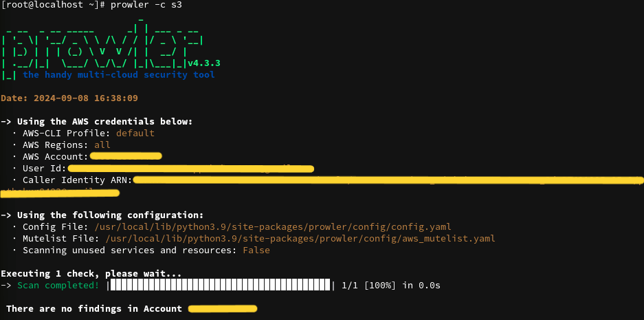Click 'There are no findings in Account'
Screen dimensions: 644x320
[94, 308]
